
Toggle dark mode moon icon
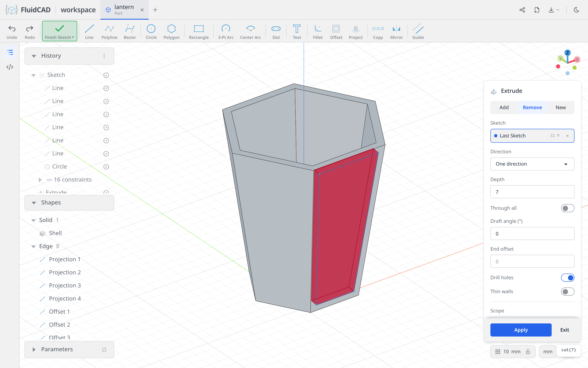(576, 10)
